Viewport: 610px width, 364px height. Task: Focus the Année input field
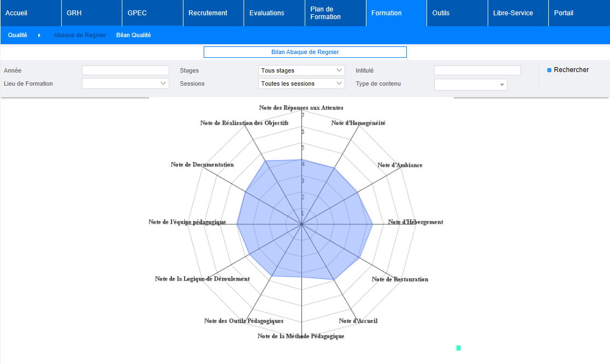tap(125, 70)
